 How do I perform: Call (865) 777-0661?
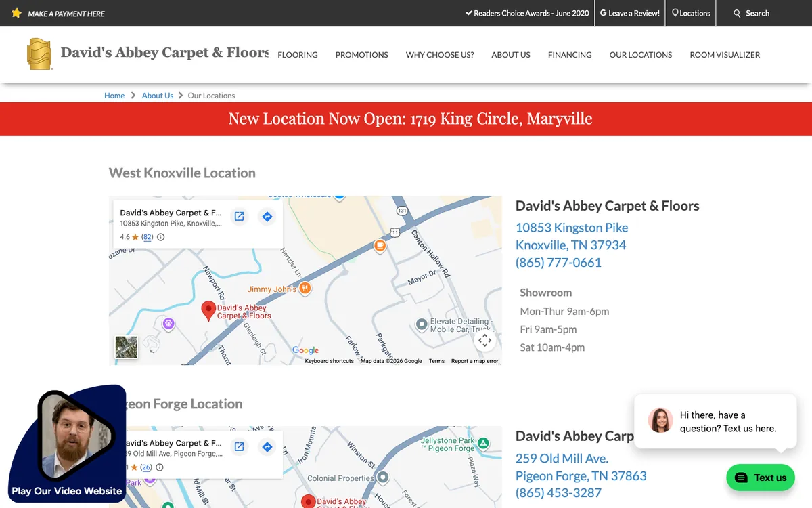(558, 263)
